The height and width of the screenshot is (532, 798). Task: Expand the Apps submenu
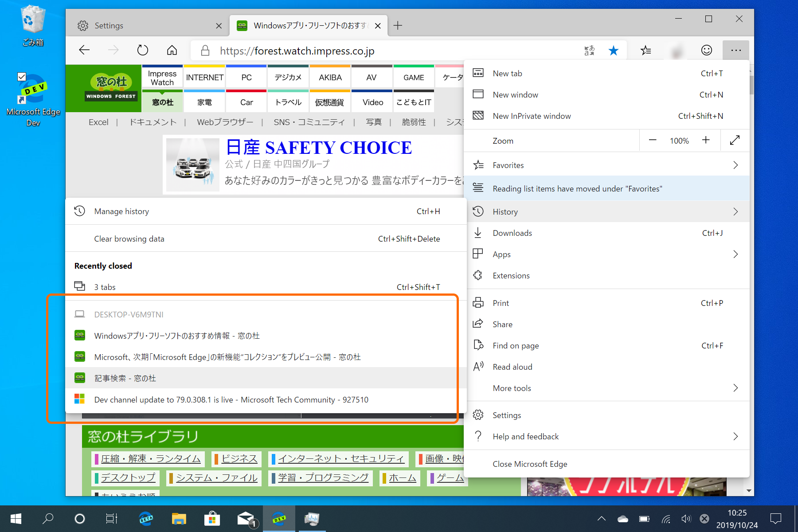point(735,254)
